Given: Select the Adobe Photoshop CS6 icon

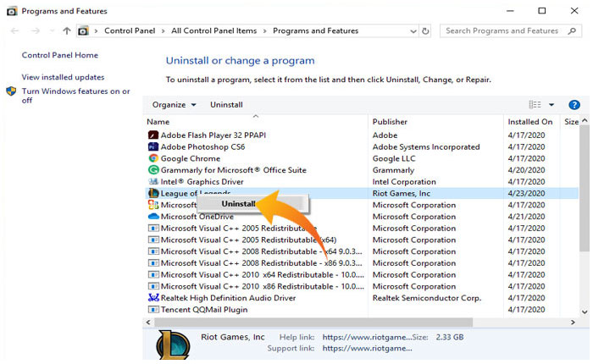Looking at the screenshot, I should coord(153,146).
